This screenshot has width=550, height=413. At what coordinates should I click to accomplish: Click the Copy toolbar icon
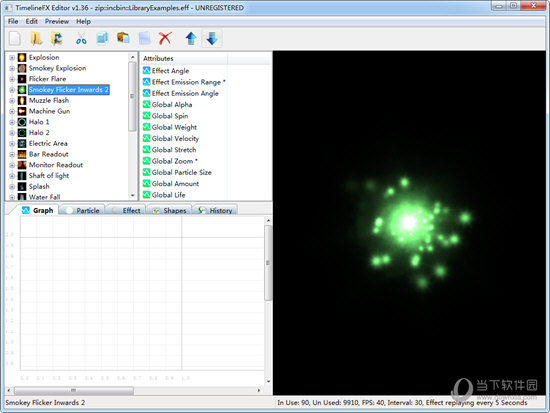pyautogui.click(x=102, y=38)
